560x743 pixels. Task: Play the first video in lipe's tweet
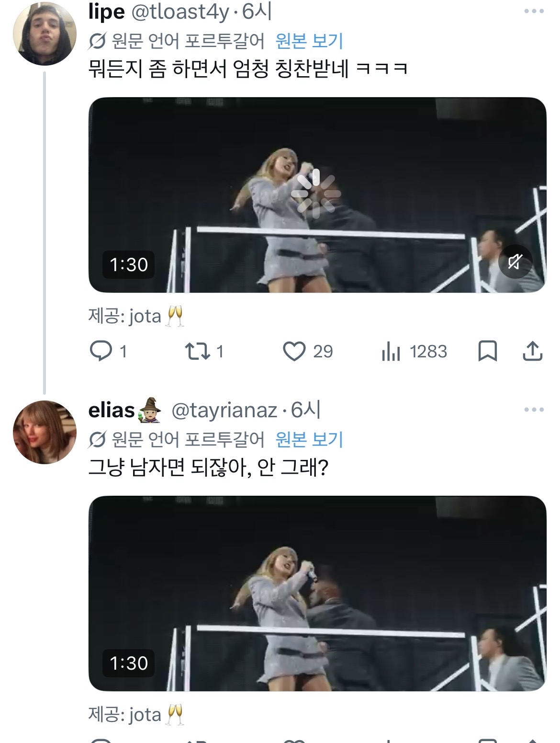pos(316,194)
